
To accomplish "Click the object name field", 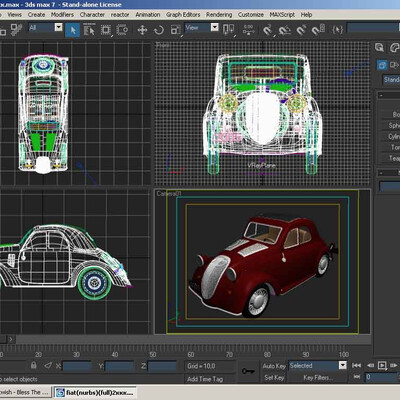I will pos(390,186).
